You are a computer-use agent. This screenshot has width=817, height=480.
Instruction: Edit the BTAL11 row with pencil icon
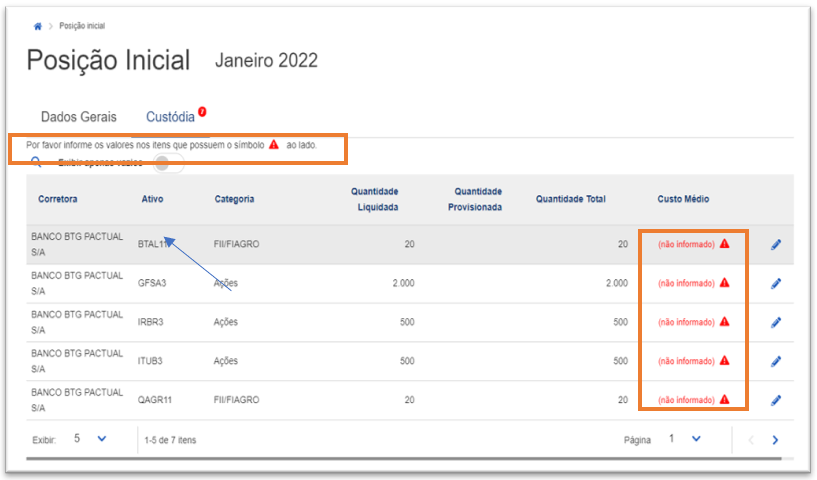click(x=776, y=245)
